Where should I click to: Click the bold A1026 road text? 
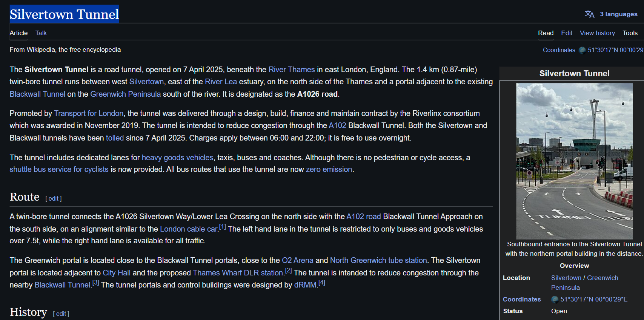click(x=317, y=94)
